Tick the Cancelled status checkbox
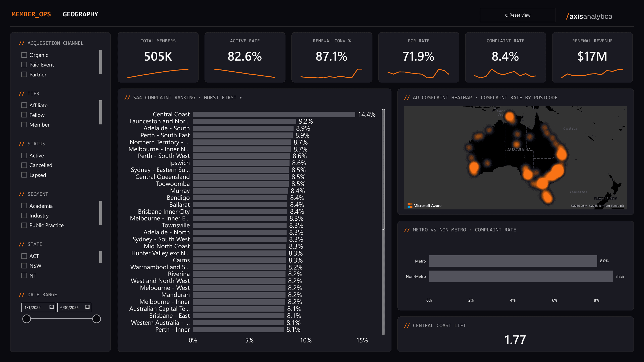Image resolution: width=644 pixels, height=362 pixels. point(24,165)
